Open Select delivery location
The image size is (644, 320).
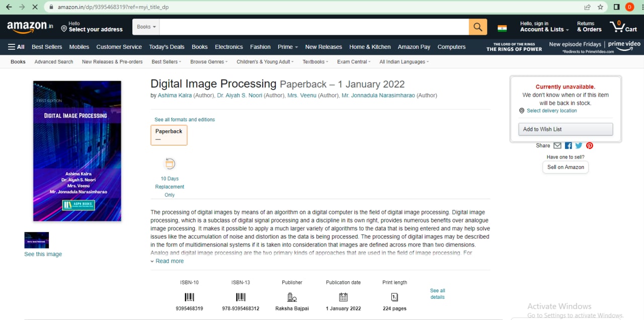pyautogui.click(x=551, y=110)
